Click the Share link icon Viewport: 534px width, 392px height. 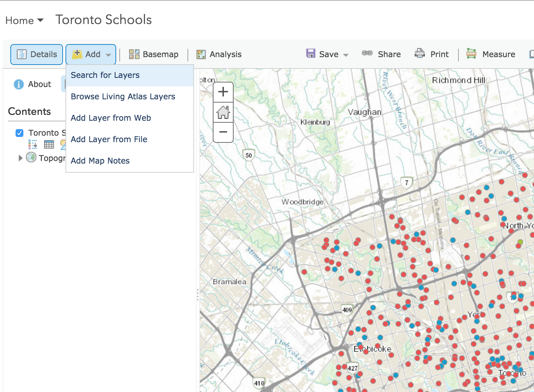367,53
